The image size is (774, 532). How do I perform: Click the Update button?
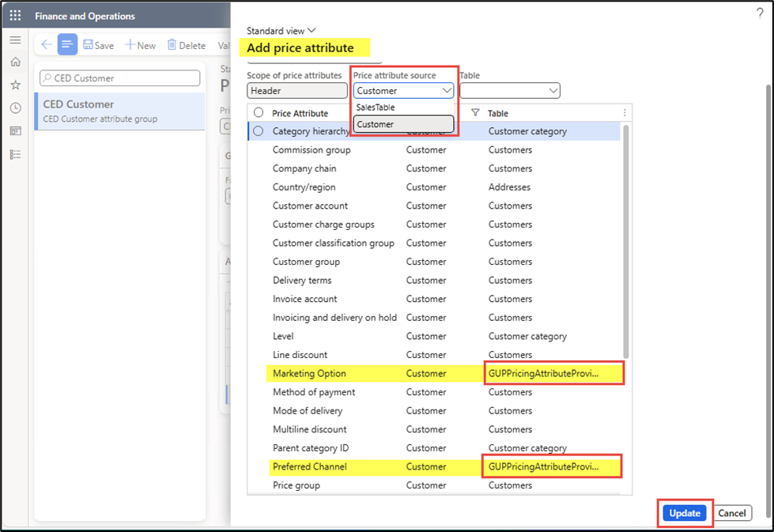tap(684, 513)
